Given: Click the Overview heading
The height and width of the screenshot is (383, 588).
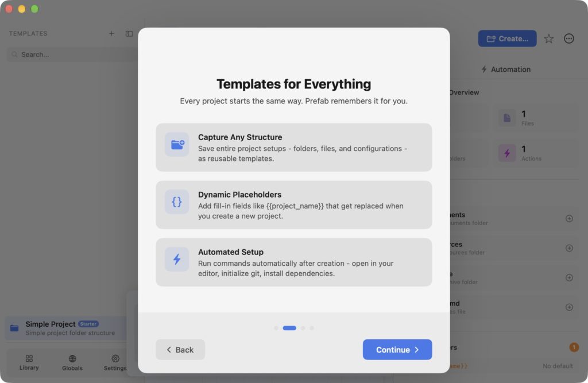Looking at the screenshot, I should (464, 92).
